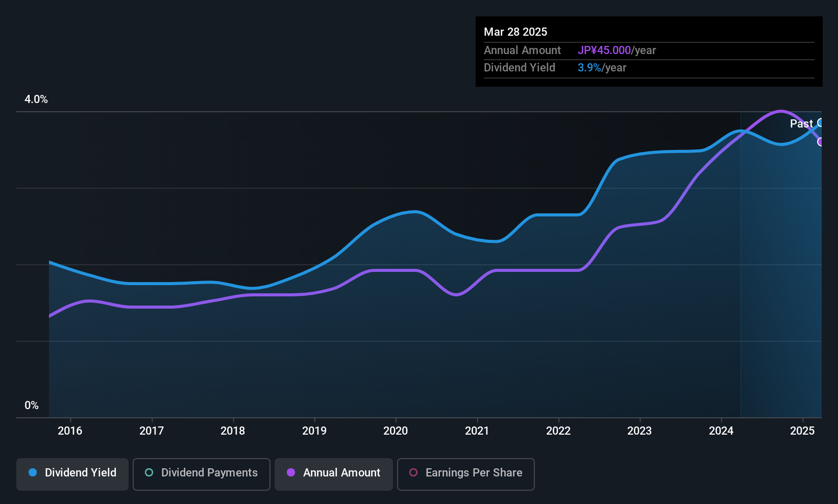838x504 pixels.
Task: Click the teal ring beside Dividend Payments
Action: 149,473
